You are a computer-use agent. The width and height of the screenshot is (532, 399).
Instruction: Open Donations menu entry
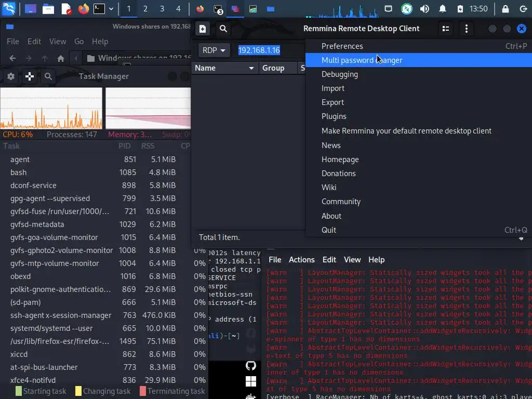coord(419,174)
